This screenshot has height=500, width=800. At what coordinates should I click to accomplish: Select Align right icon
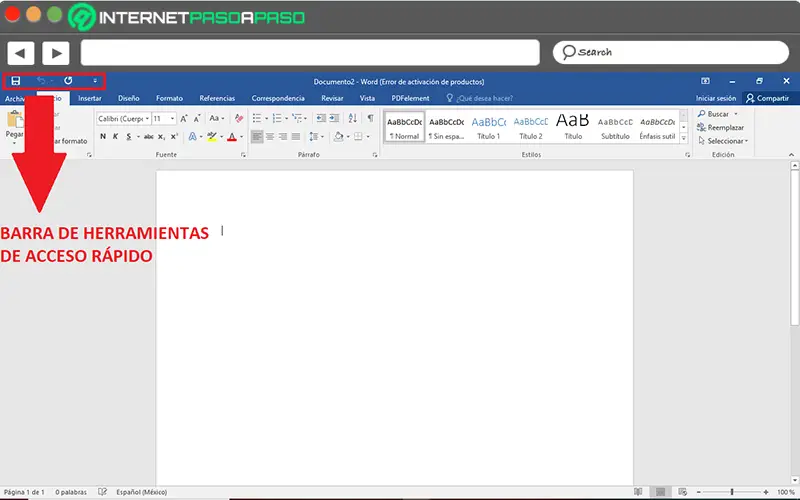(283, 137)
